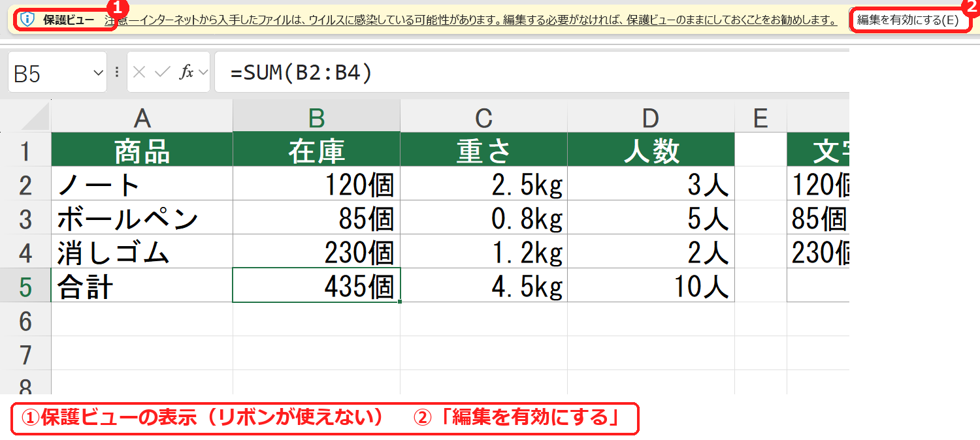
Task: Click the ノート cell
Action: pyautogui.click(x=142, y=183)
